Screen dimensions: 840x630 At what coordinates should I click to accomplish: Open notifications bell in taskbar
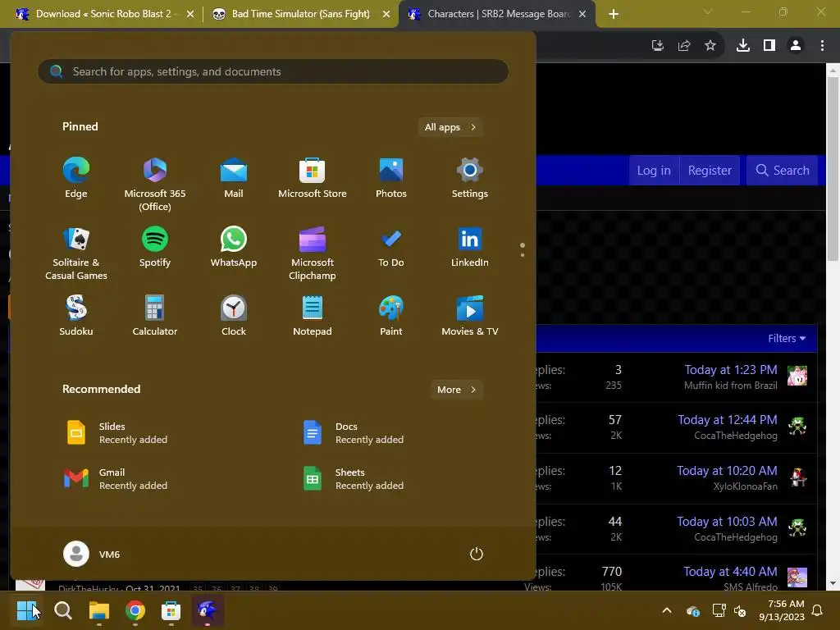[818, 610]
